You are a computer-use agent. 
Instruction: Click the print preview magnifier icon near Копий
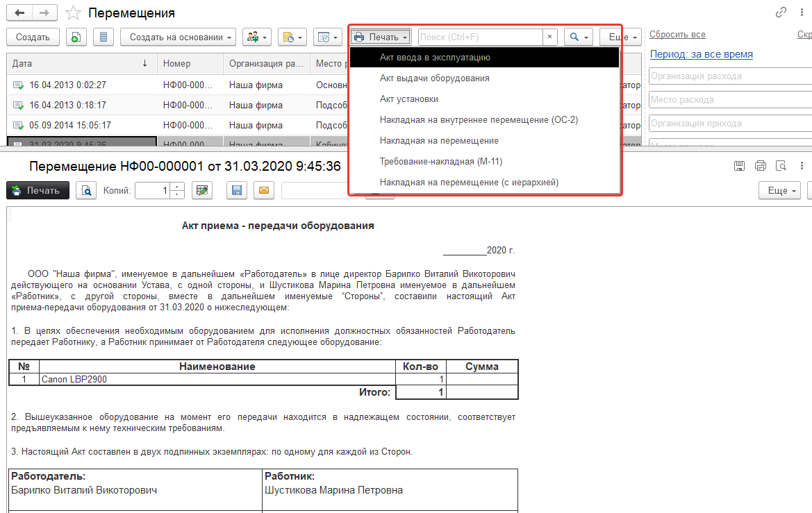point(85,190)
